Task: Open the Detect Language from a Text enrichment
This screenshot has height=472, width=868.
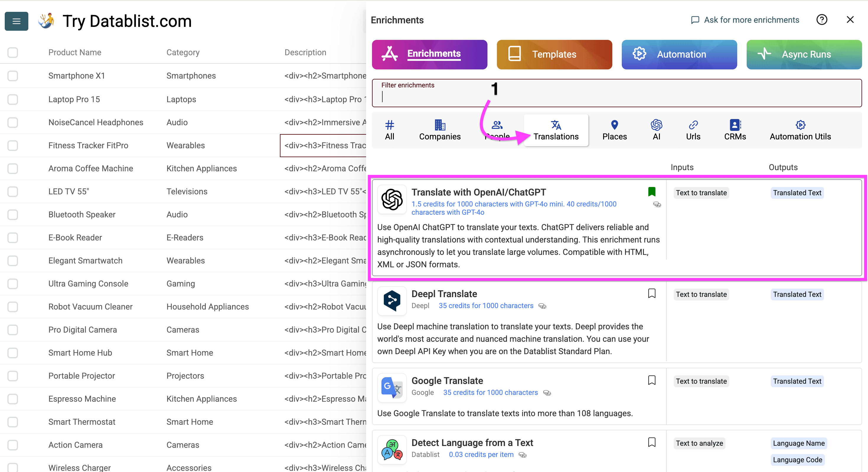Action: point(472,443)
